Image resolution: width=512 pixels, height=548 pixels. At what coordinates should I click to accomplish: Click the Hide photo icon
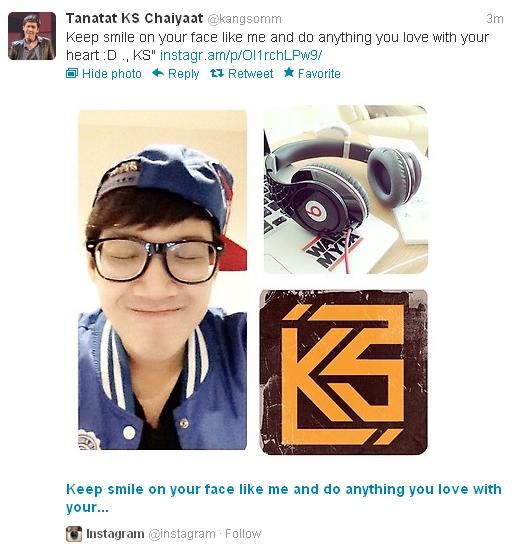click(72, 73)
